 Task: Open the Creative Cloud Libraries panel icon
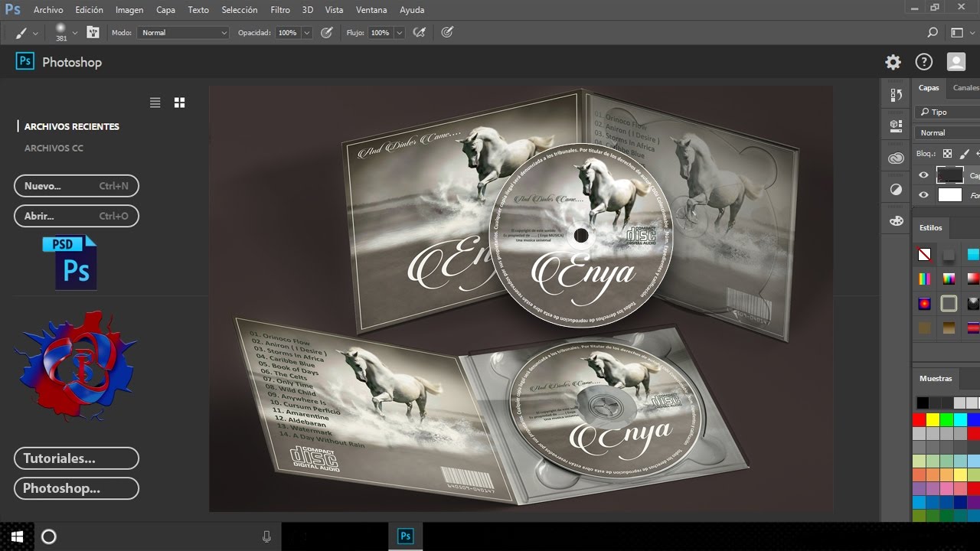coord(896,158)
